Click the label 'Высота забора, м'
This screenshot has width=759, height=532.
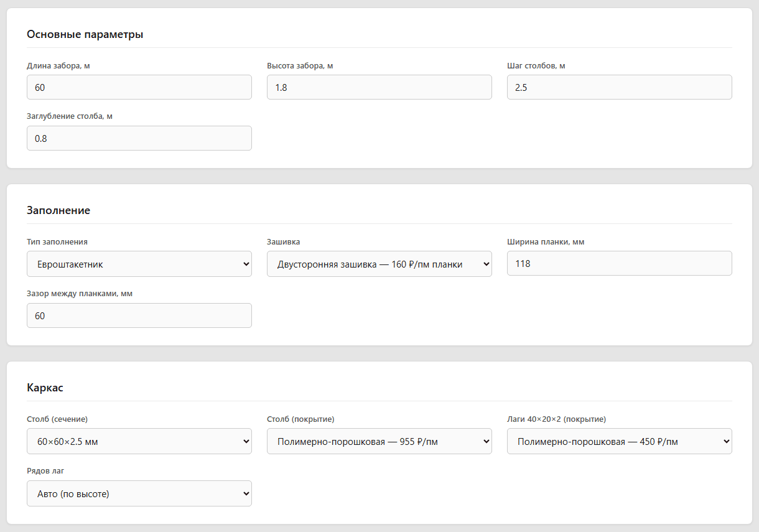pos(300,65)
